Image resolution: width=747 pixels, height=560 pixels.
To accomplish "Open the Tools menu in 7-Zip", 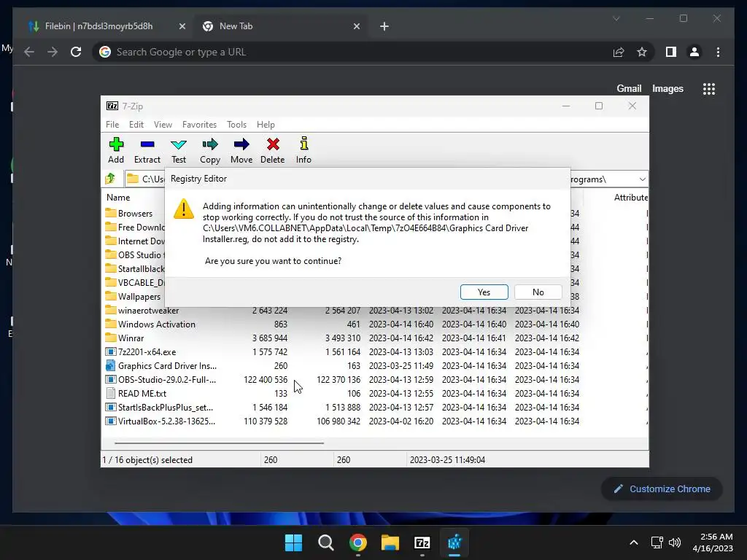I will pyautogui.click(x=236, y=124).
